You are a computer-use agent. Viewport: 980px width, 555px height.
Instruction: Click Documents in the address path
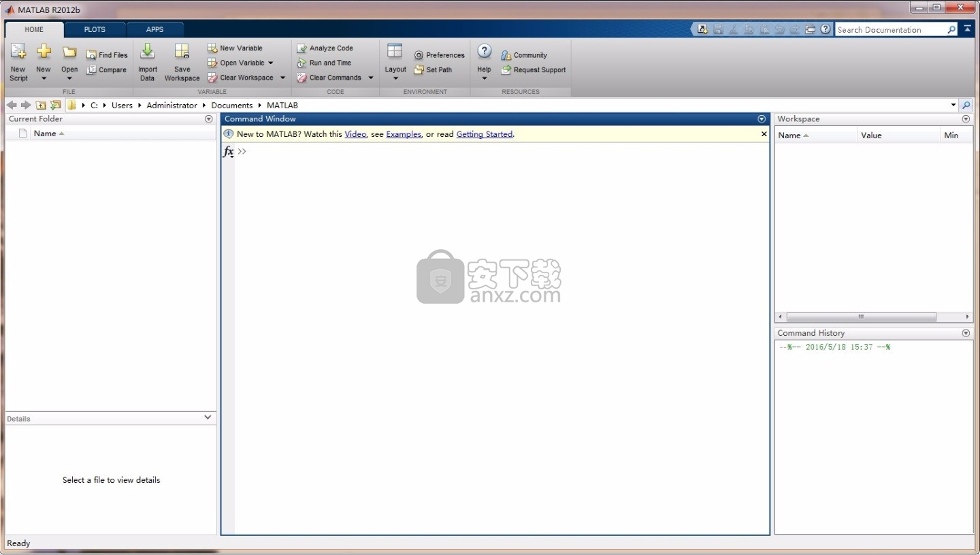[231, 106]
